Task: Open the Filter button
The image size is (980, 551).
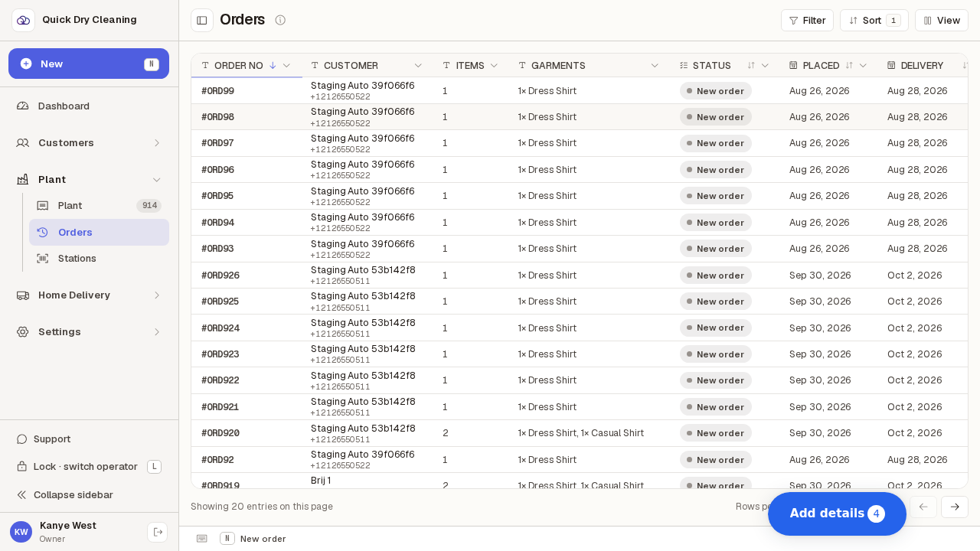Action: (x=807, y=21)
